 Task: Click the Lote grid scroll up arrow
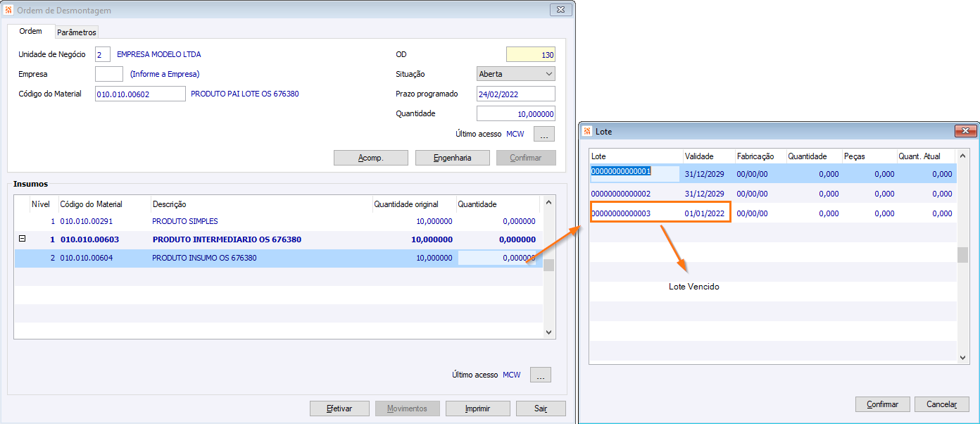click(963, 156)
